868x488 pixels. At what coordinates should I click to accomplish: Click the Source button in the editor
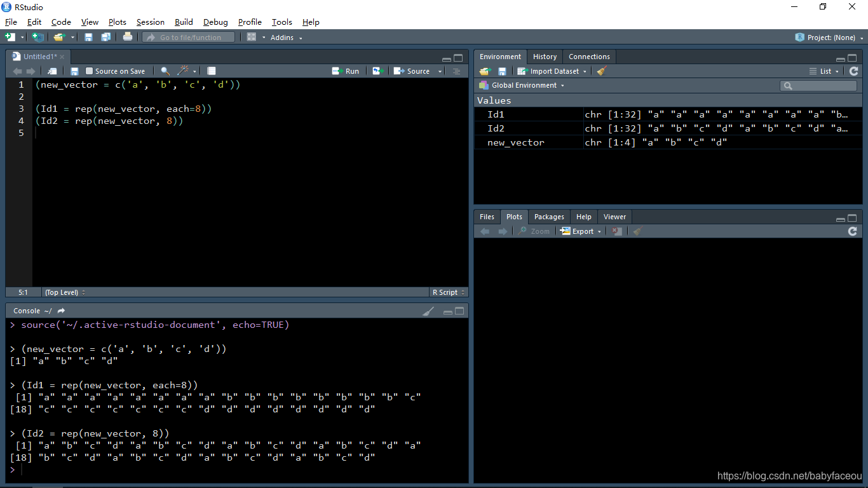point(416,71)
